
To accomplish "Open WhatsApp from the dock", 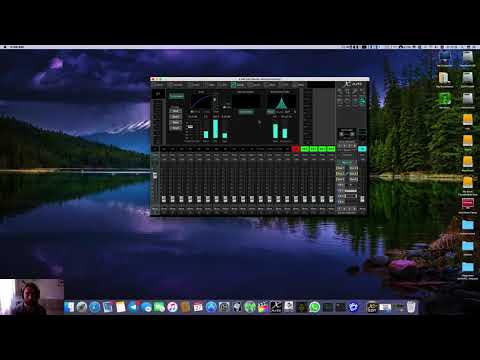I will click(x=314, y=307).
